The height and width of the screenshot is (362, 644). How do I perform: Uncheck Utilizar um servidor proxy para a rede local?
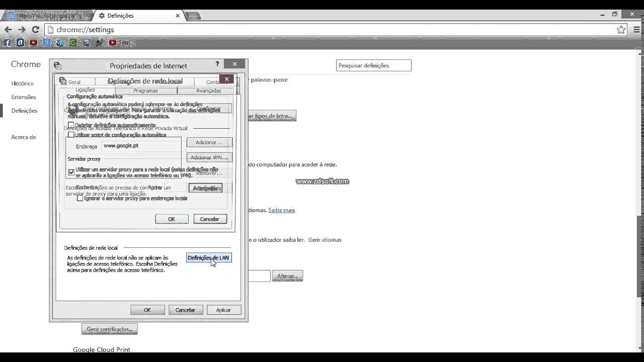point(71,172)
